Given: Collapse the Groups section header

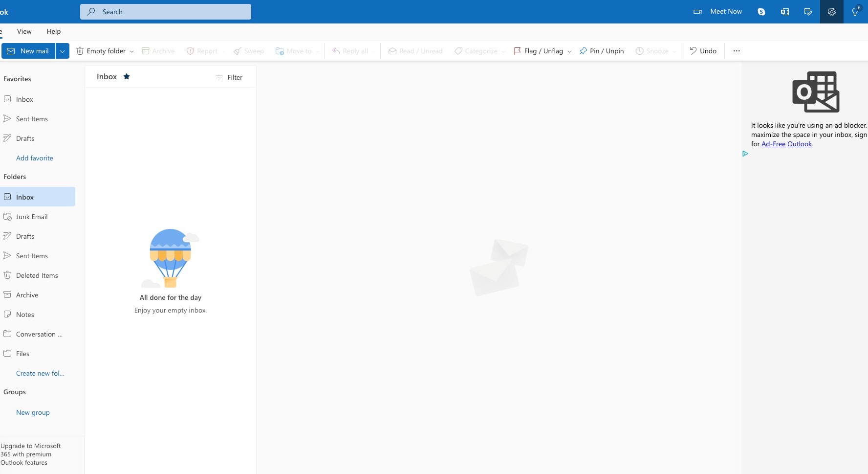Looking at the screenshot, I should [15, 392].
